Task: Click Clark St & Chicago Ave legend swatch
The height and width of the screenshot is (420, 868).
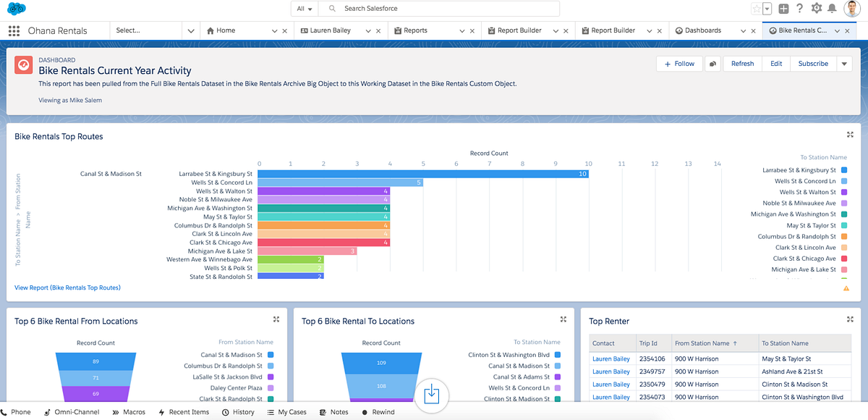Action: (x=843, y=259)
